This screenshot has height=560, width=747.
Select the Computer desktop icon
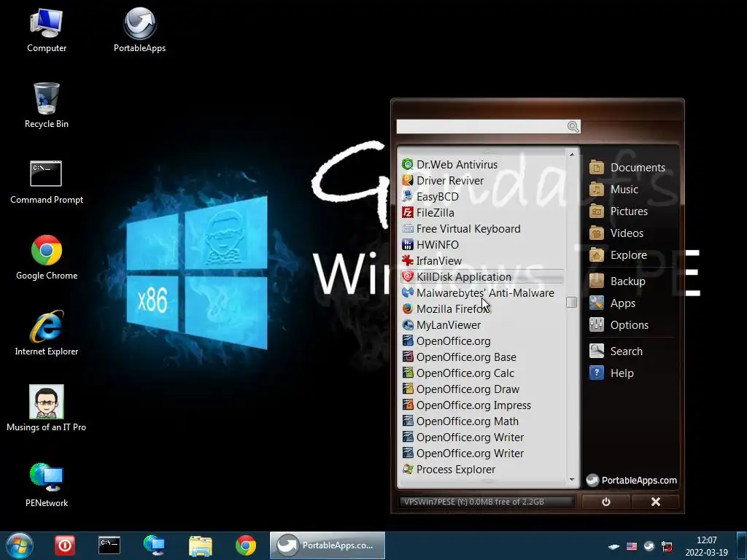click(x=46, y=31)
